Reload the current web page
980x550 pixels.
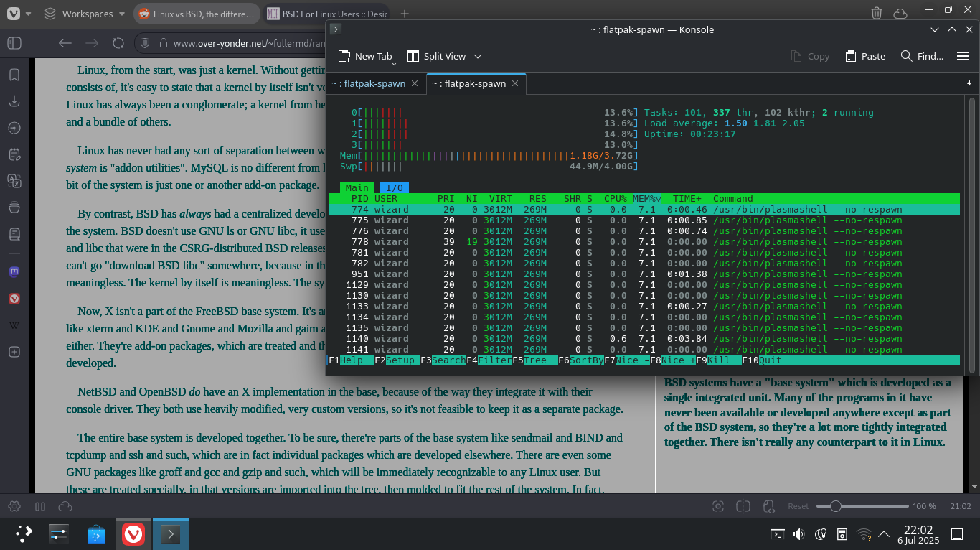(118, 43)
